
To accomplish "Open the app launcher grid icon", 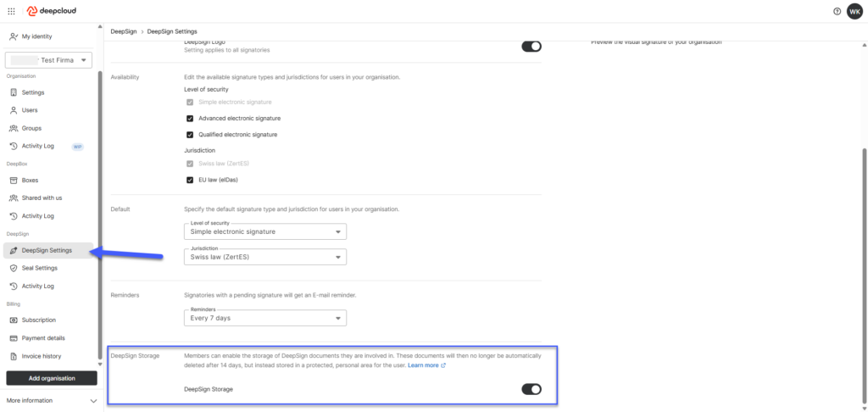I will tap(11, 11).
